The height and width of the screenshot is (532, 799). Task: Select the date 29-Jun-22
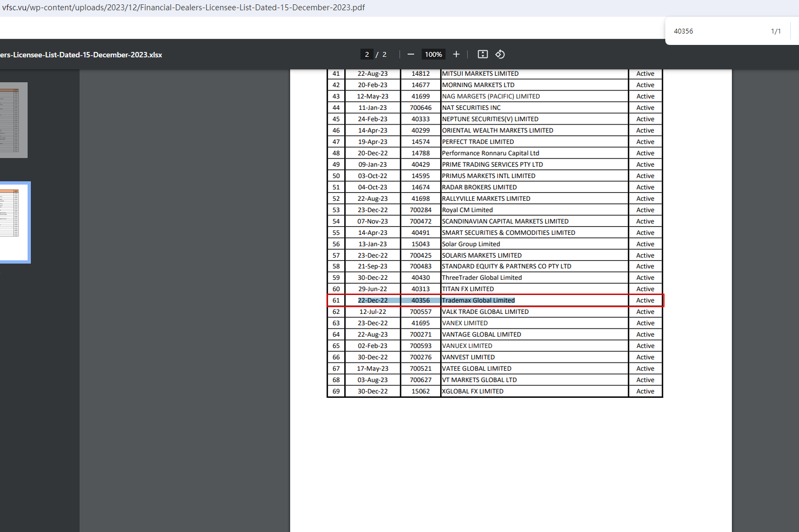pyautogui.click(x=372, y=289)
